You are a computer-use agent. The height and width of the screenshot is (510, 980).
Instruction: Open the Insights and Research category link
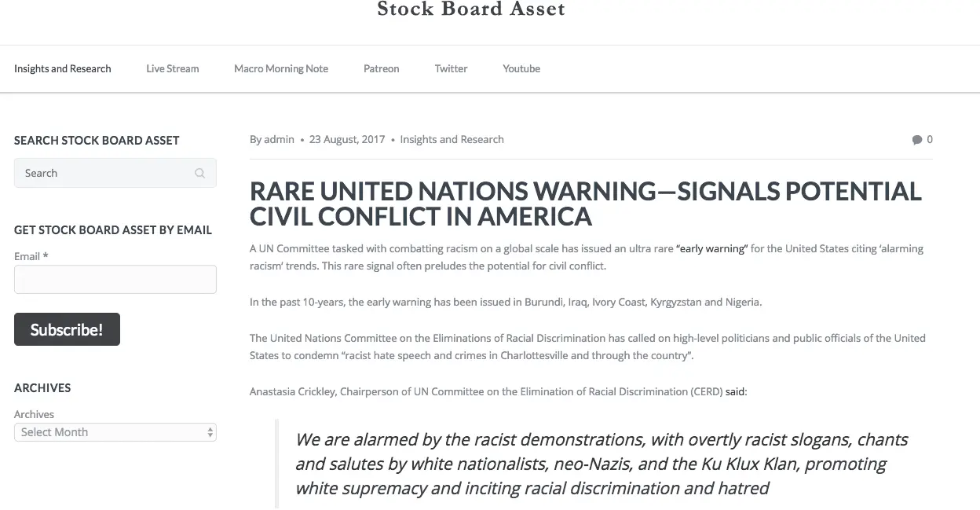pyautogui.click(x=452, y=140)
